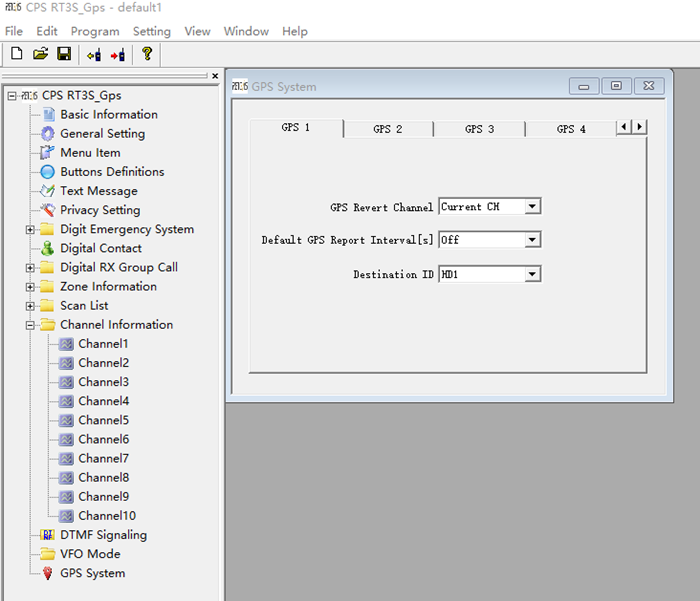The width and height of the screenshot is (700, 601).
Task: Expand the Digit Emergency System node
Action: (31, 230)
